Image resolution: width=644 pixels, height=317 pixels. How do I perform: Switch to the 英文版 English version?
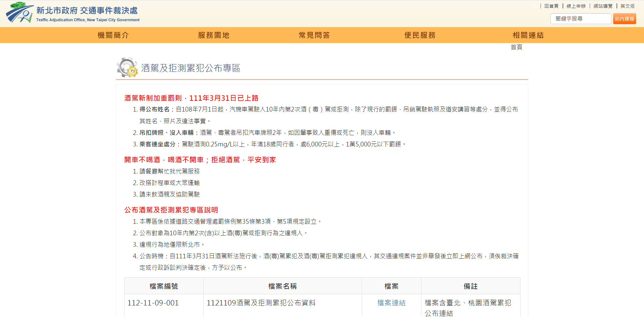[627, 6]
